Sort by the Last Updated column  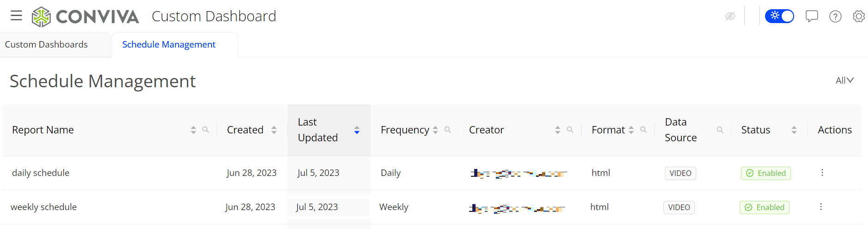point(357,130)
